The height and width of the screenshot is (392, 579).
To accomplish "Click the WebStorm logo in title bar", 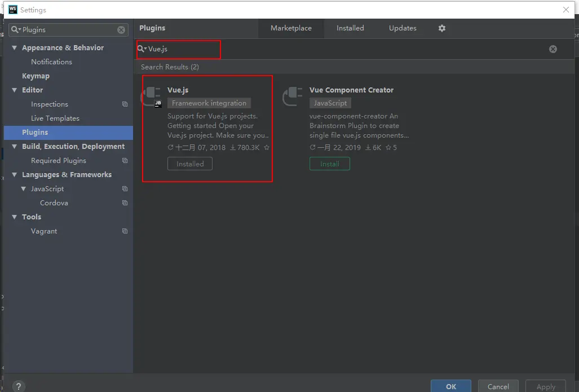I will coord(13,10).
